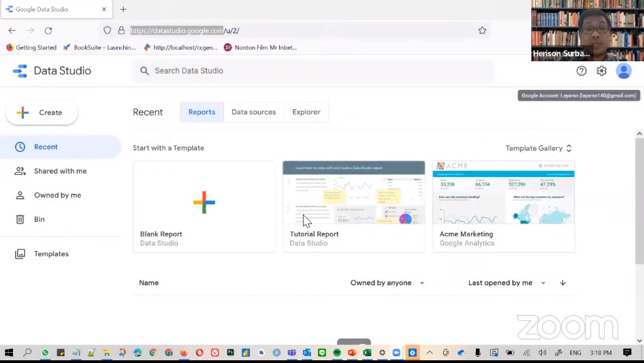Toggle sort direction arrow
Image resolution: width=644 pixels, height=363 pixels.
[x=563, y=283]
